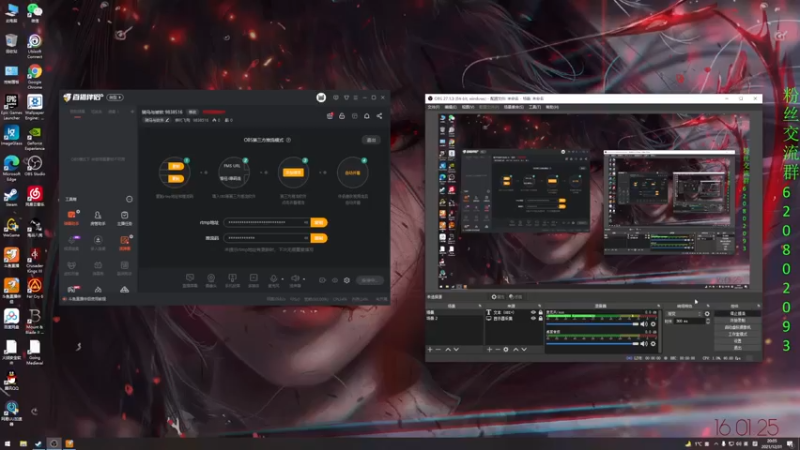Open the 帮助(H) menu in OBS
Image resolution: width=800 pixels, height=450 pixels.
pos(552,107)
